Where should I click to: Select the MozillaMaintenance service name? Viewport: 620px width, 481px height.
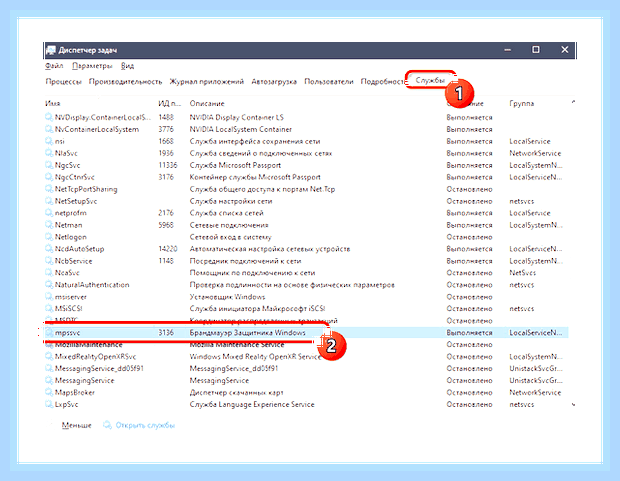[89, 345]
